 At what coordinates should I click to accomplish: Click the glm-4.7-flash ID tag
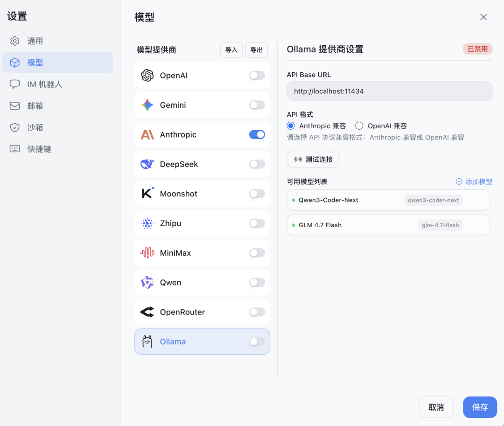click(x=441, y=225)
